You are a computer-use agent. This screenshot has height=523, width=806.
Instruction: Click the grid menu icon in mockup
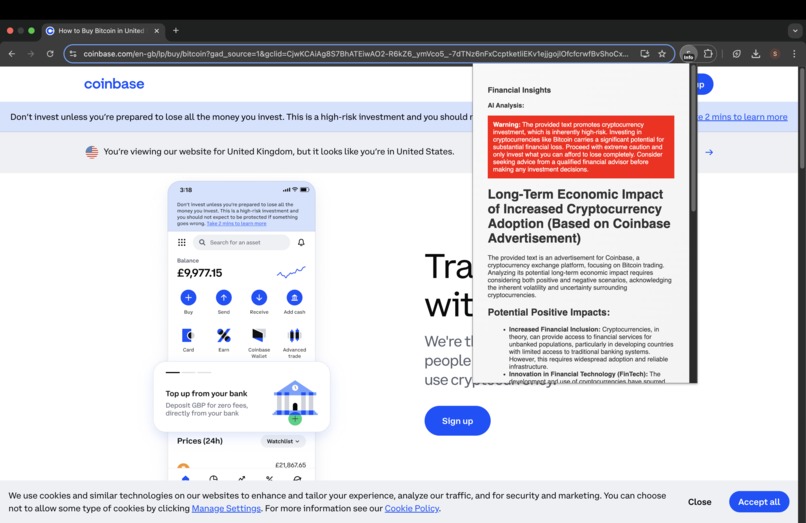pyautogui.click(x=181, y=242)
